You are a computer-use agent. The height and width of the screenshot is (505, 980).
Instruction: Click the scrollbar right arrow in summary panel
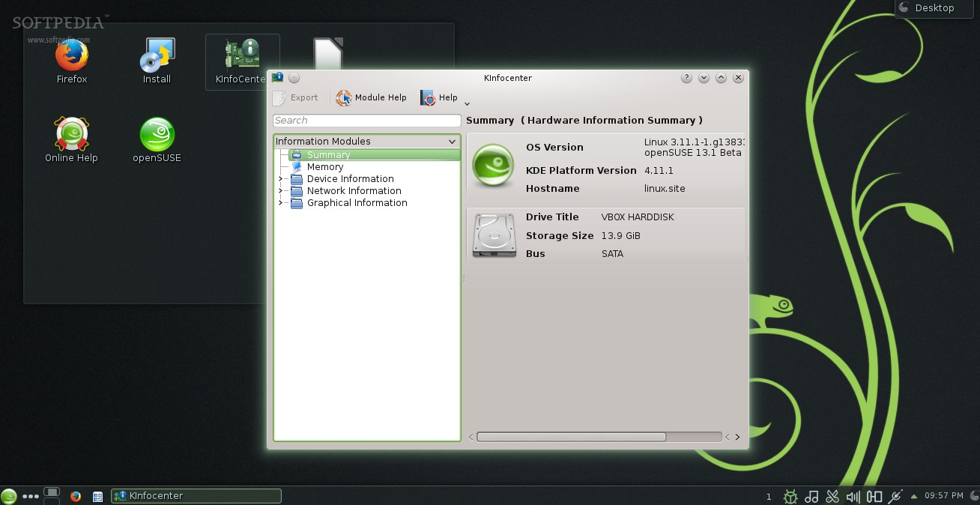(737, 437)
